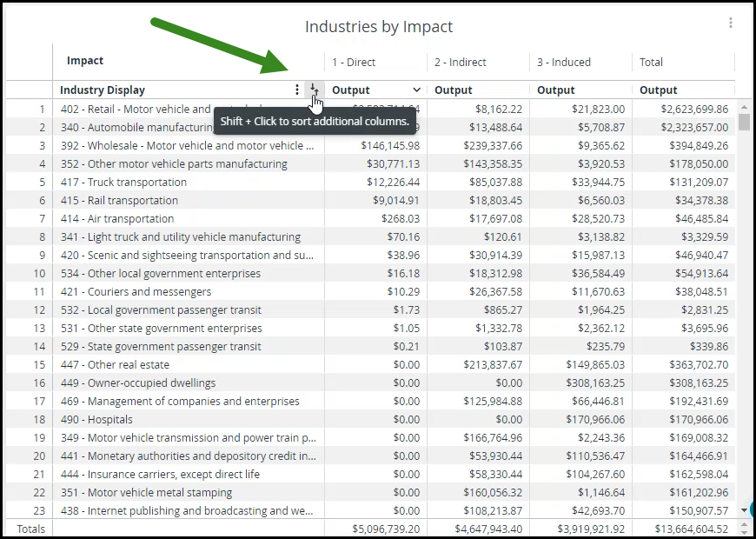Viewport: 756px width, 539px height.
Task: Click the scrollbar up arrow
Action: click(746, 107)
